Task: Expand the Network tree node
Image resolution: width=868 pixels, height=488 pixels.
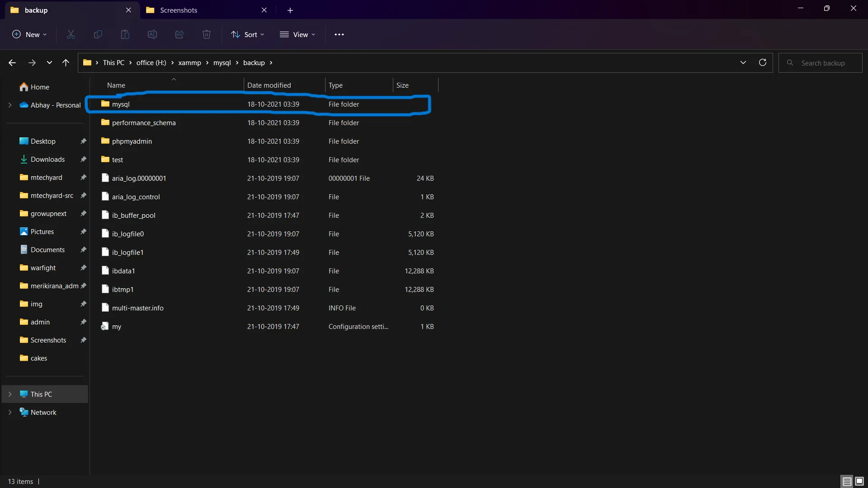Action: 10,413
